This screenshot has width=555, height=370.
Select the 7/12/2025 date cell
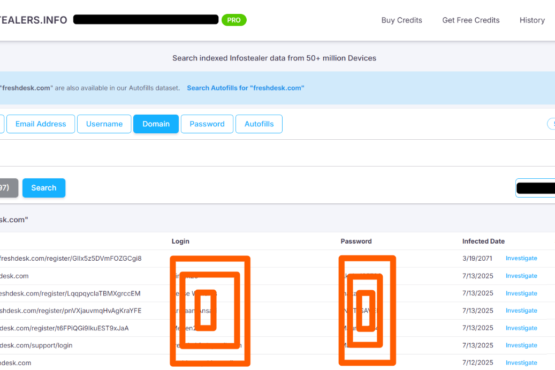pyautogui.click(x=478, y=363)
